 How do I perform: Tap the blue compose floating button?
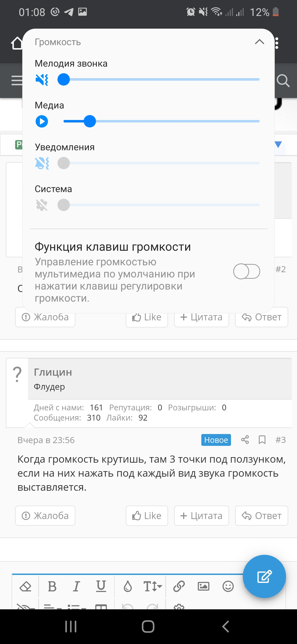[x=264, y=576]
